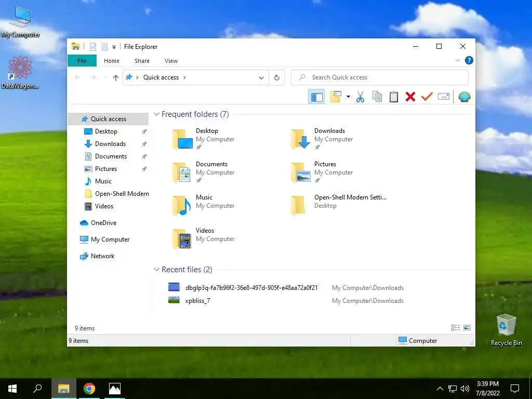Viewport: 532px width, 399px height.
Task: Select Network in the navigation pane
Action: pos(108,256)
